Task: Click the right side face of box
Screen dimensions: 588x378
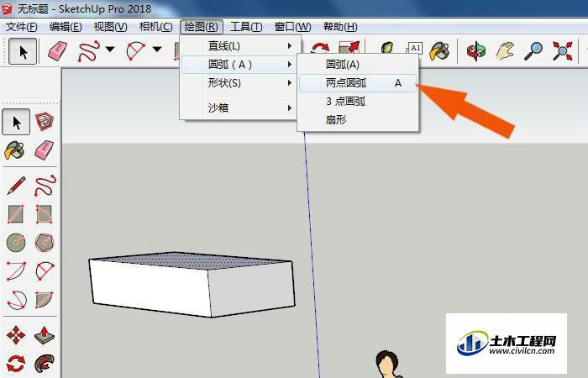Action: pos(251,289)
